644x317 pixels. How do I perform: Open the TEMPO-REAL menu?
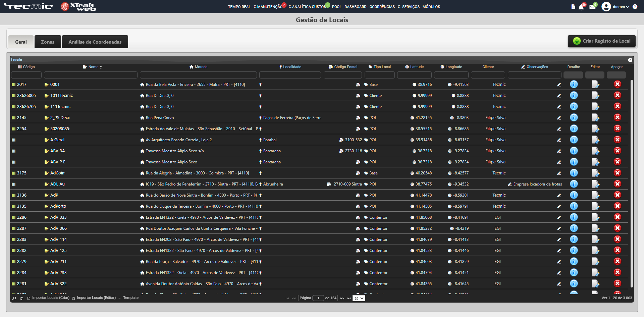239,7
